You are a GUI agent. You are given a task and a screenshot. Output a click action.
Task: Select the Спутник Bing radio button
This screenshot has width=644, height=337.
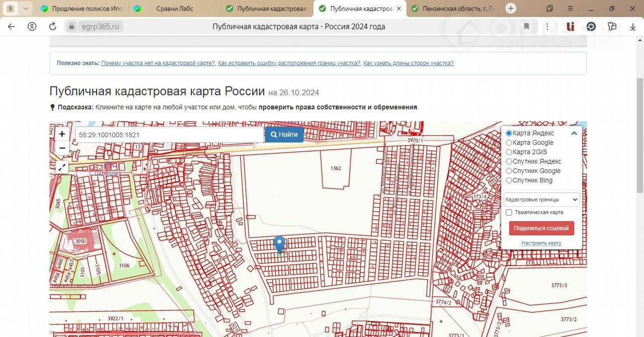[509, 180]
